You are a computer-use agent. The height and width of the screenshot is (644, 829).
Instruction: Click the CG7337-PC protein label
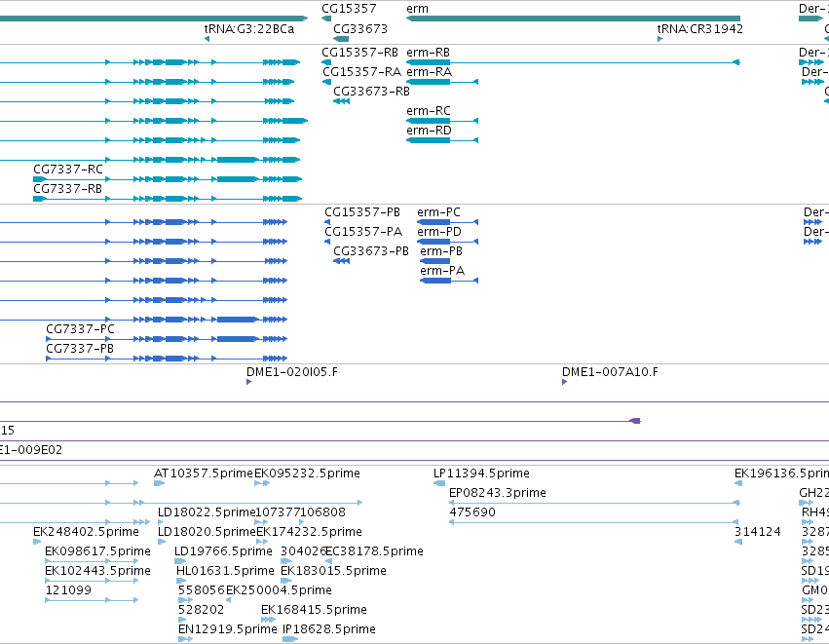80,329
